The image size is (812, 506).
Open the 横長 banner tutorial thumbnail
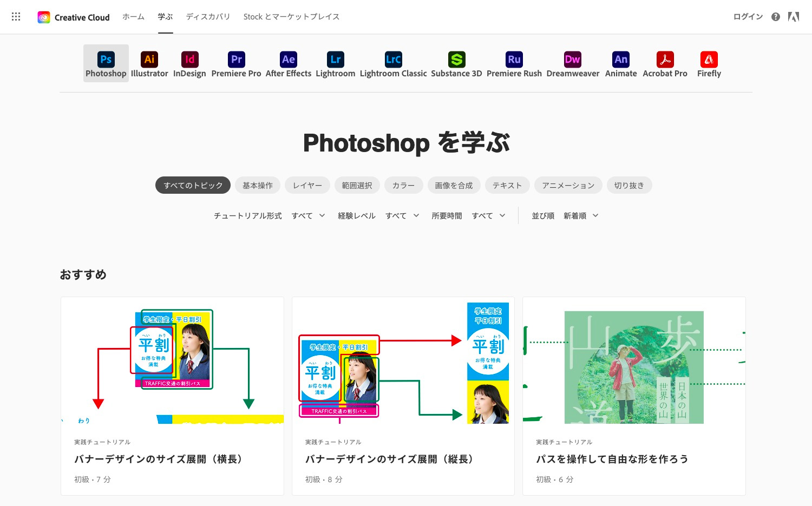point(173,360)
